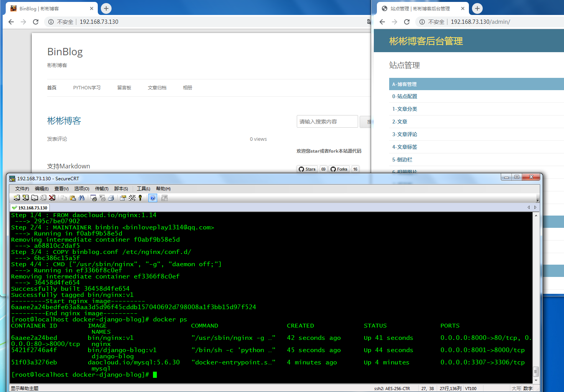Select the 站点管理 admin browser tab
Image resolution: width=564 pixels, height=392 pixels.
(x=423, y=8)
